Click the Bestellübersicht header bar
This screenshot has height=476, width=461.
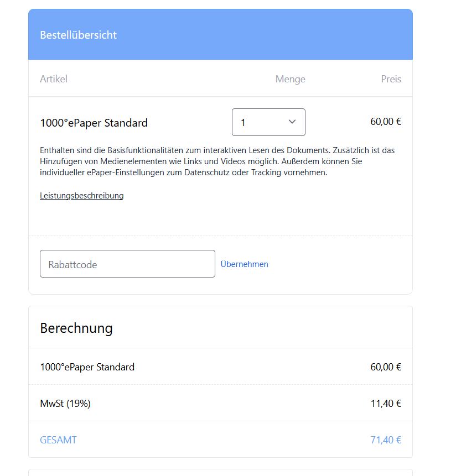point(220,34)
